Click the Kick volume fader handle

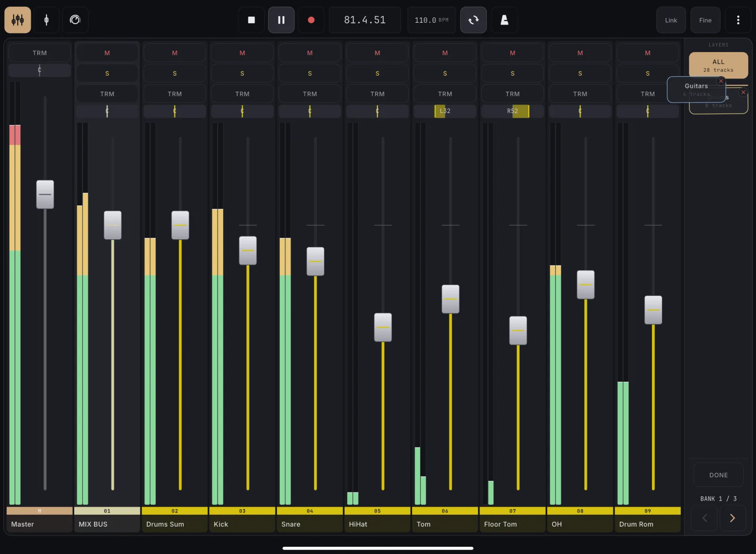[x=248, y=251]
